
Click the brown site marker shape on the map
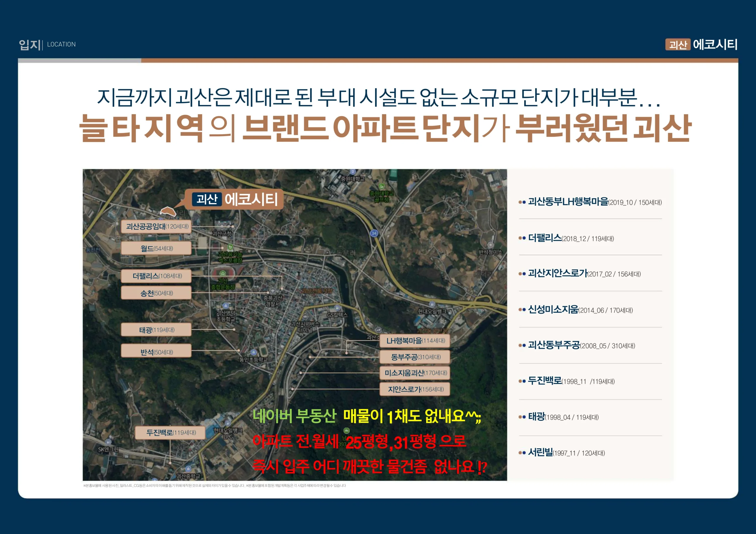point(168,211)
